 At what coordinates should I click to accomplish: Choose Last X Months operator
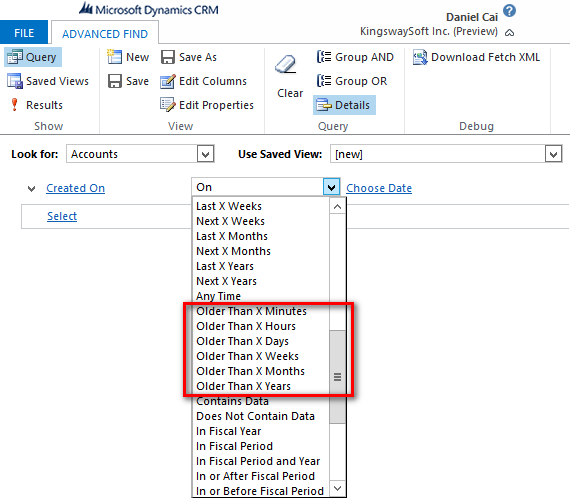point(261,236)
